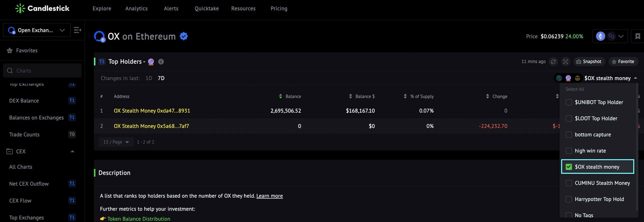Viewport: 644px width, 222px height.
Task: Check the $UNIBOT Top Holder checkbox
Action: (569, 102)
